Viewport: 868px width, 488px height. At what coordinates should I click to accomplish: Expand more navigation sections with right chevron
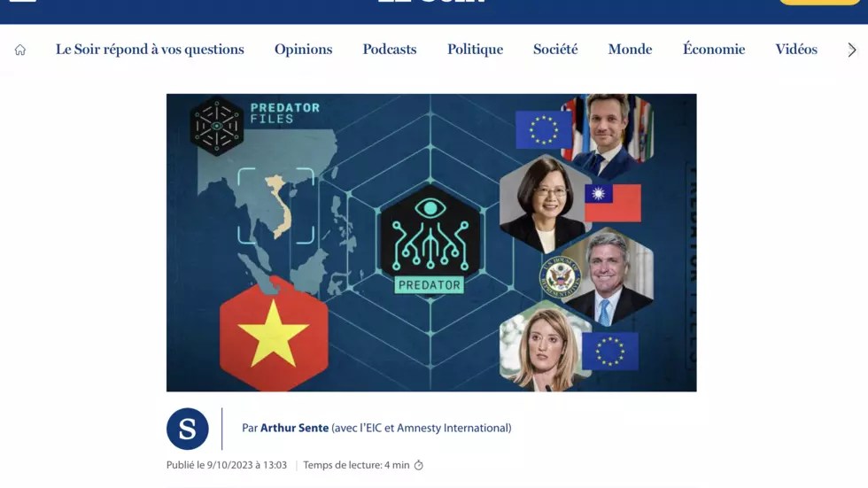click(852, 50)
